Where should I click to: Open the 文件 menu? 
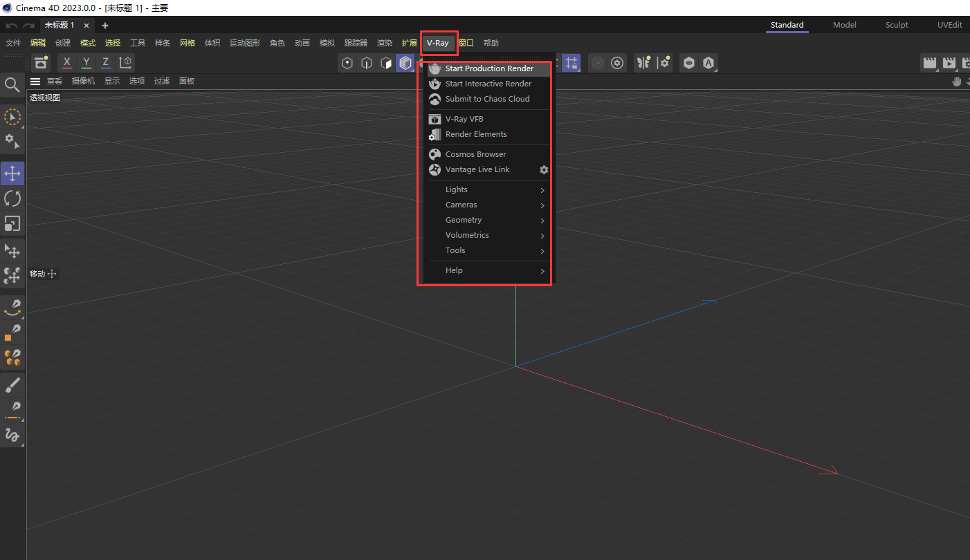click(13, 43)
